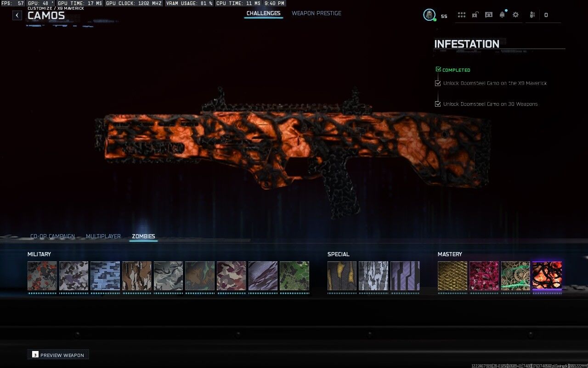Go back using the arrow beside CAMOS
The image size is (588, 368).
pyautogui.click(x=17, y=15)
